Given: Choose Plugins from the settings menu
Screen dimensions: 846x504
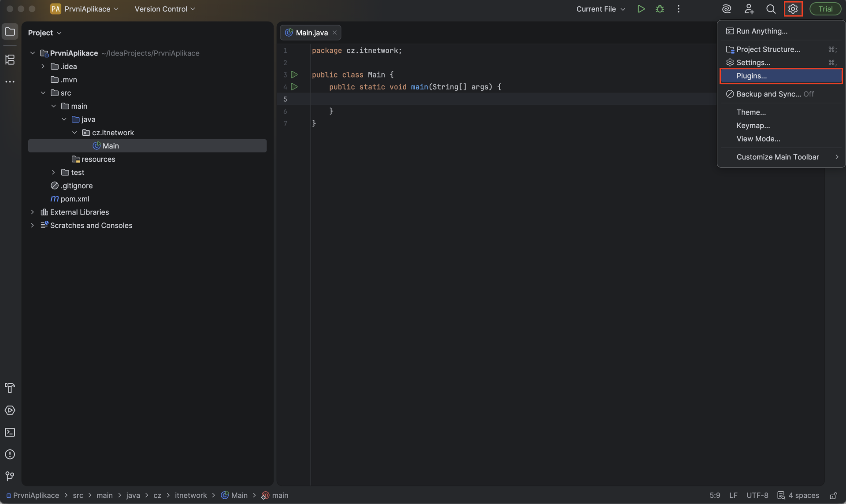Looking at the screenshot, I should point(751,76).
